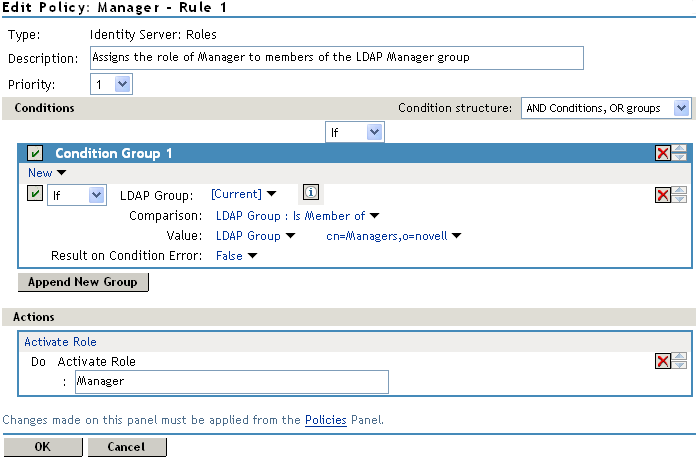Click the LDAP Group info icon
The width and height of the screenshot is (696, 461).
coord(310,194)
